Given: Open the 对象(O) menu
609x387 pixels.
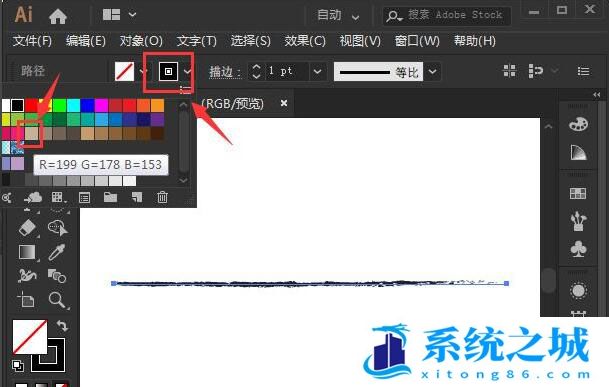Looking at the screenshot, I should click(141, 41).
